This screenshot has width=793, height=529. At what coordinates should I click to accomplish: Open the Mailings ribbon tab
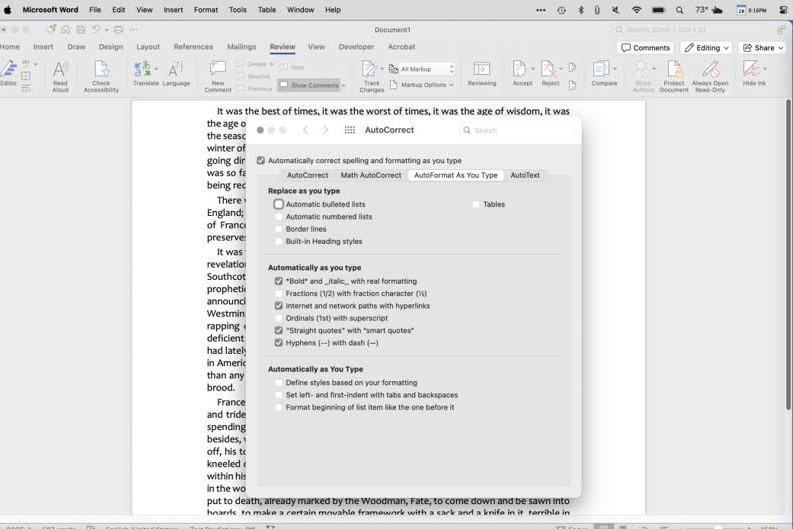click(x=241, y=47)
